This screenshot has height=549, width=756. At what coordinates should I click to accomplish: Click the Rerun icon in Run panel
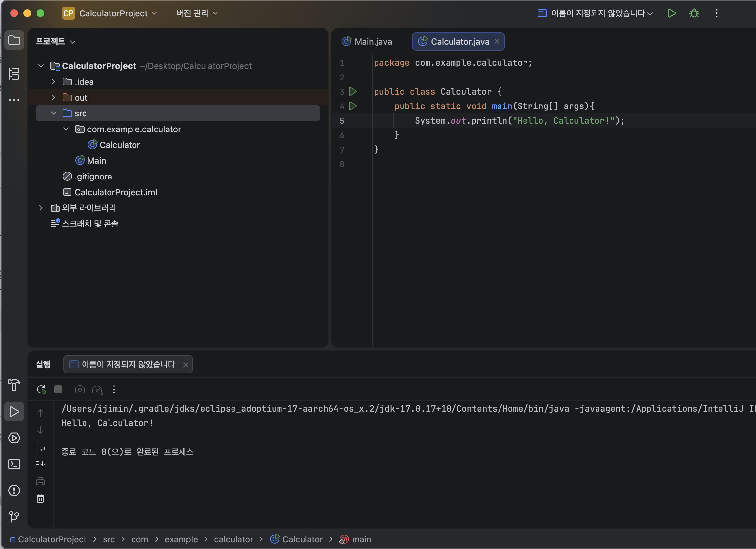tap(41, 389)
